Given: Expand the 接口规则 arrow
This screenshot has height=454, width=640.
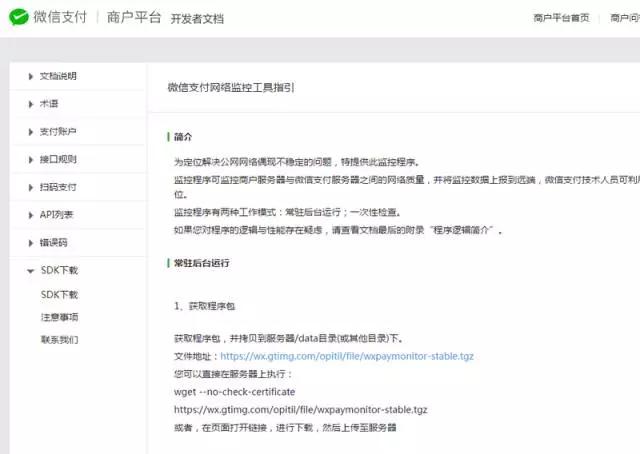Looking at the screenshot, I should 31,160.
